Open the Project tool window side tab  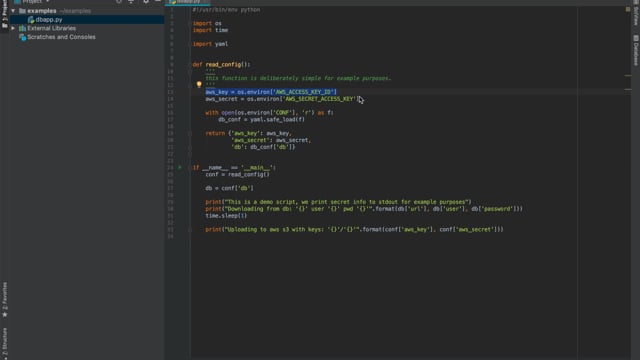[4, 14]
